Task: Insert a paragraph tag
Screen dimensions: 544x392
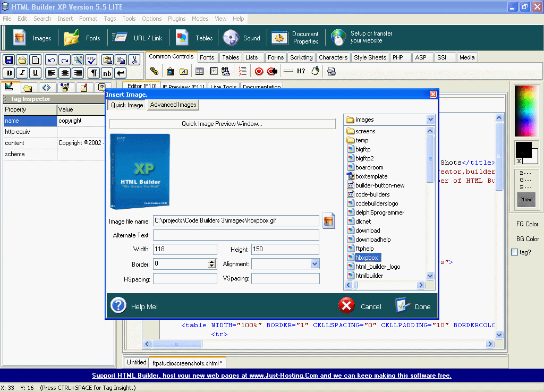Action: click(93, 73)
